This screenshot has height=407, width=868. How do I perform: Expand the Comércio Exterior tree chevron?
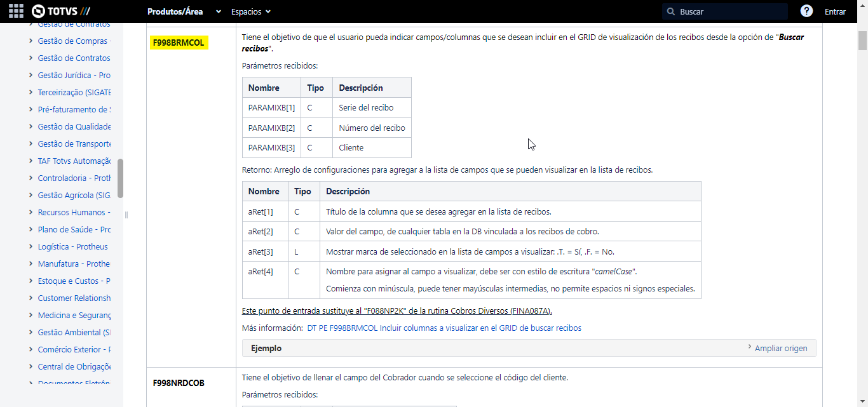coord(31,349)
